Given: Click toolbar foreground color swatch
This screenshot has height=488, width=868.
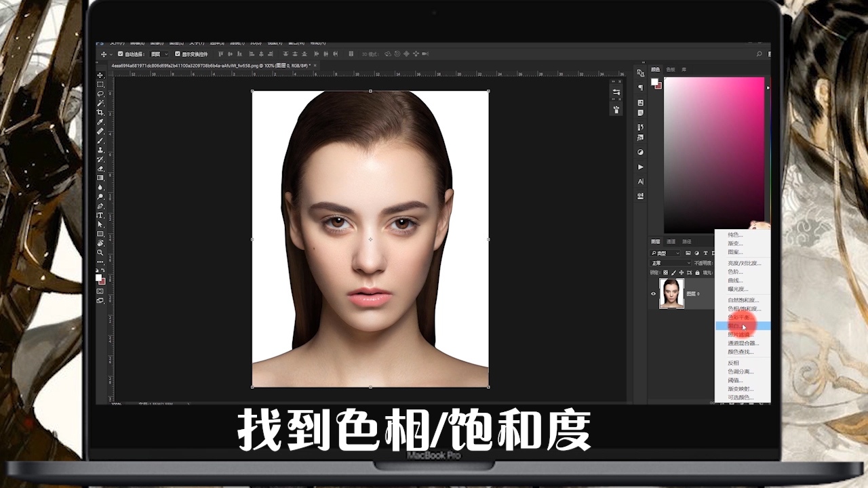Looking at the screenshot, I should pos(98,277).
